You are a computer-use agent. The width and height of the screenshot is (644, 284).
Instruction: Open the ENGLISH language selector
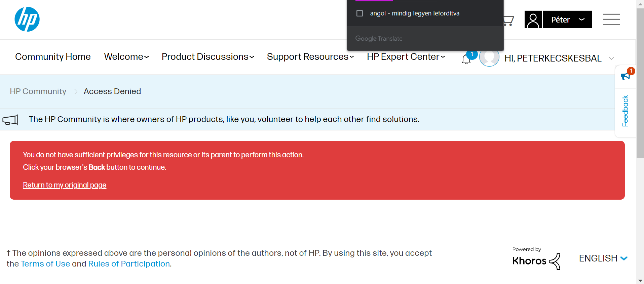603,258
